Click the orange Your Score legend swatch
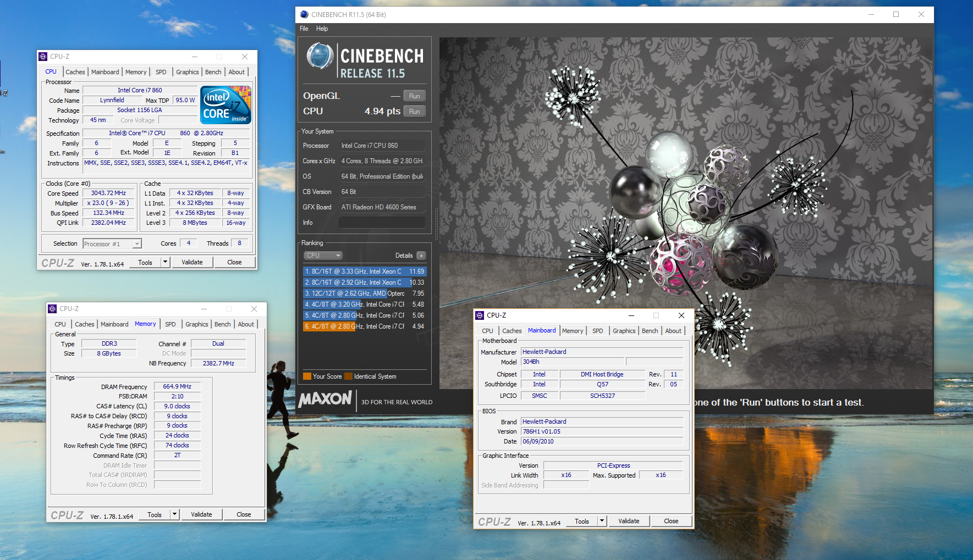Screen dimensions: 973x560 (307, 376)
